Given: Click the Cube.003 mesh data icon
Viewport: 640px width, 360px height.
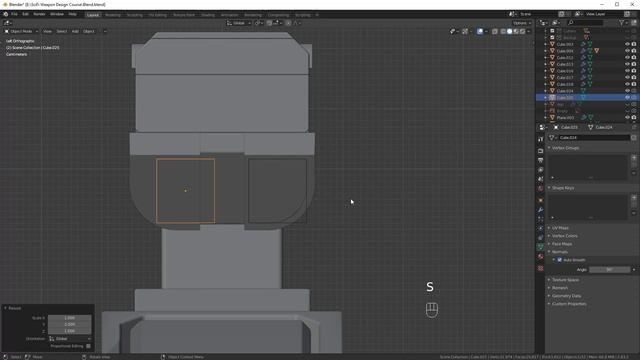Looking at the screenshot, I should tap(590, 44).
